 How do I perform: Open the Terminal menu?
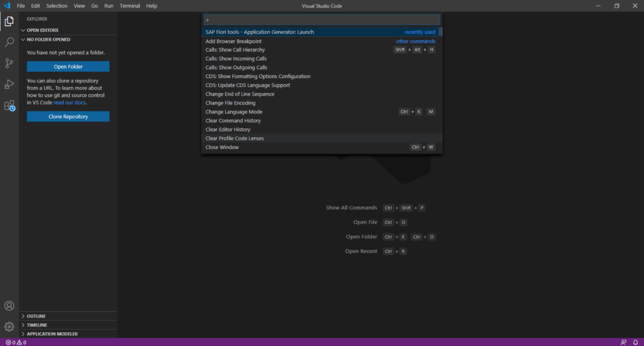coord(130,6)
